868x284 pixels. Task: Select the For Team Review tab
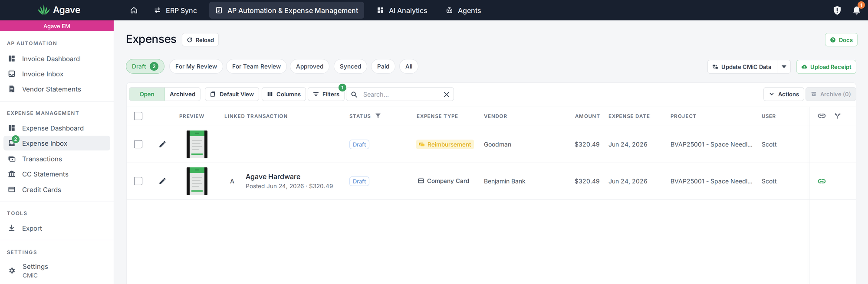pyautogui.click(x=256, y=66)
